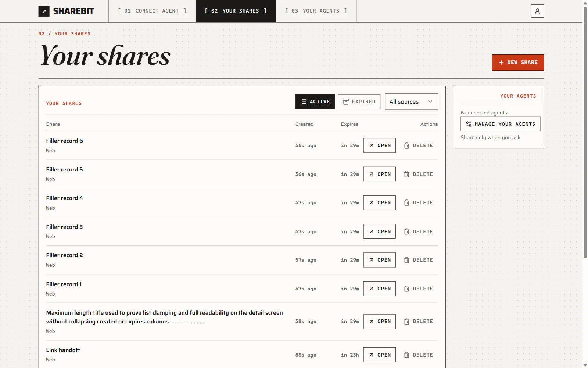Click Manage Your Agents button
The image size is (588, 368).
coord(500,124)
